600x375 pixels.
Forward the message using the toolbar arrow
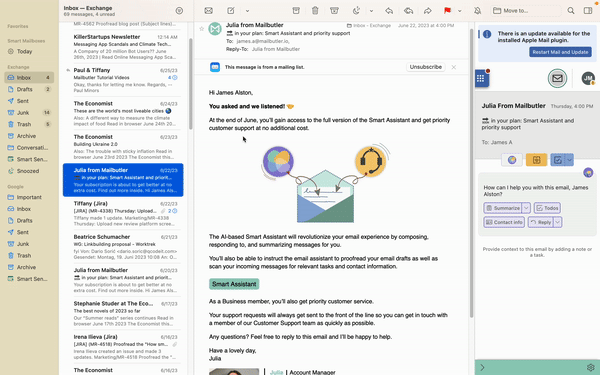pos(427,11)
